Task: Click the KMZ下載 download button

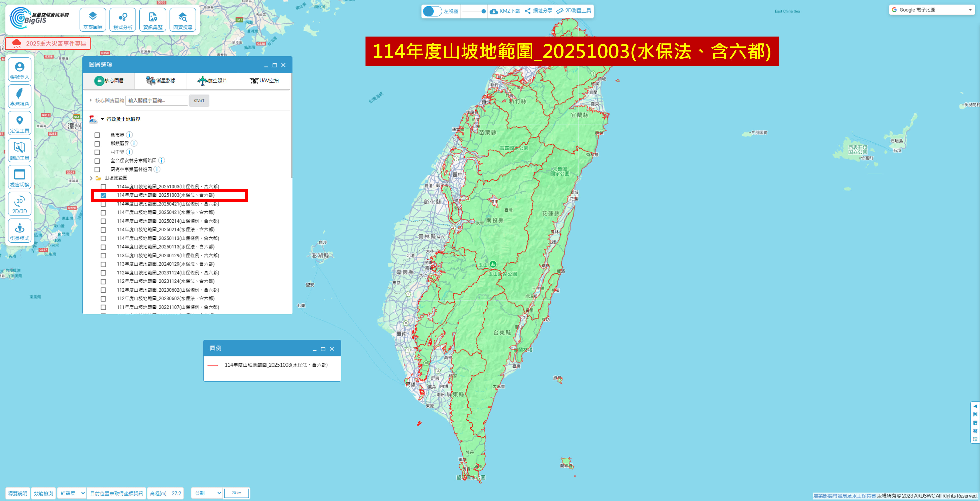Action: pyautogui.click(x=505, y=11)
